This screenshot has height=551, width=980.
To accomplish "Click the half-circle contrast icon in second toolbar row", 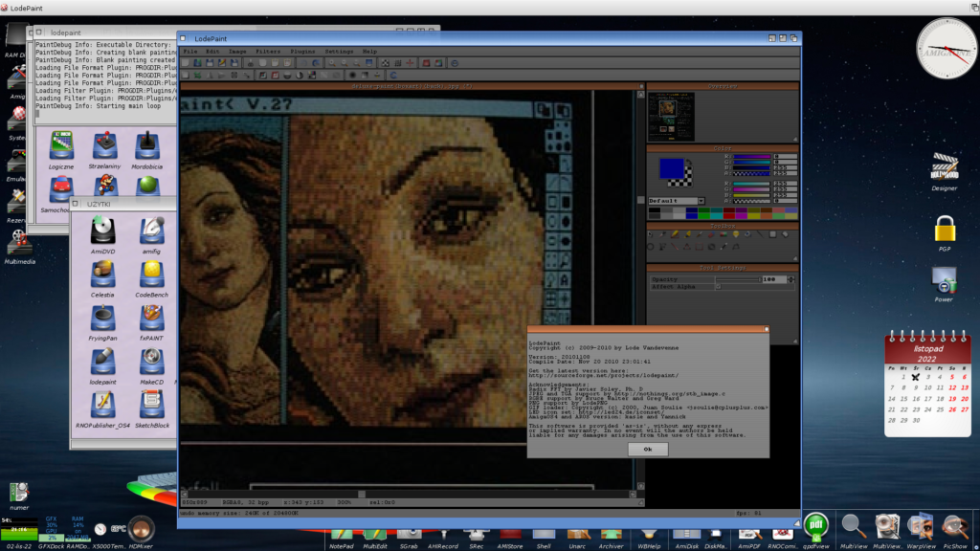I will pos(300,75).
